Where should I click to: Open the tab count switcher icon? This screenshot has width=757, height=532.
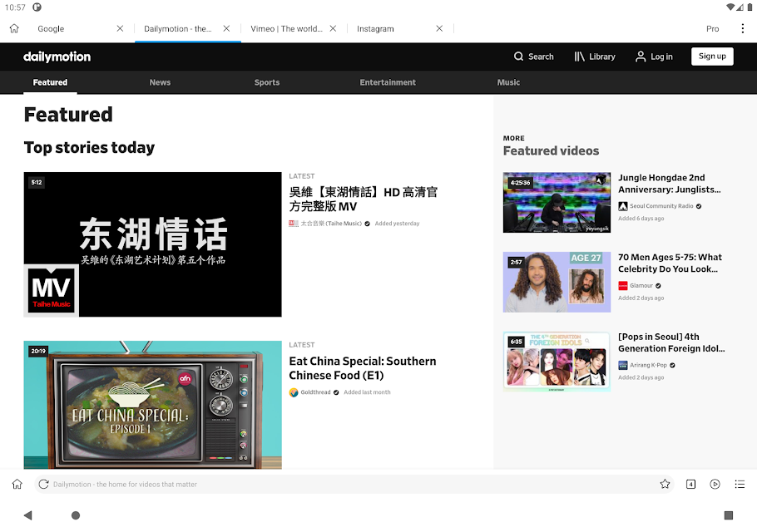pyautogui.click(x=690, y=484)
